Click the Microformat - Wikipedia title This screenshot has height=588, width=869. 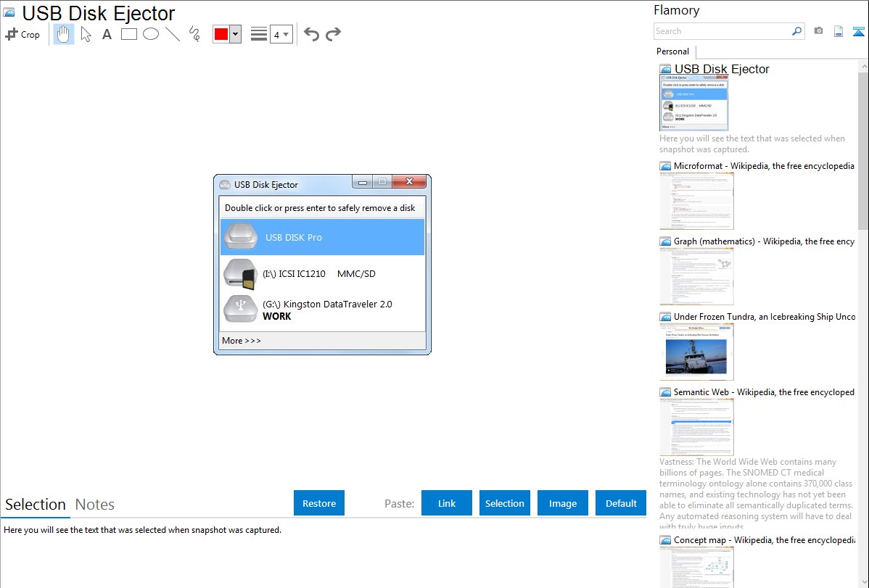click(764, 166)
